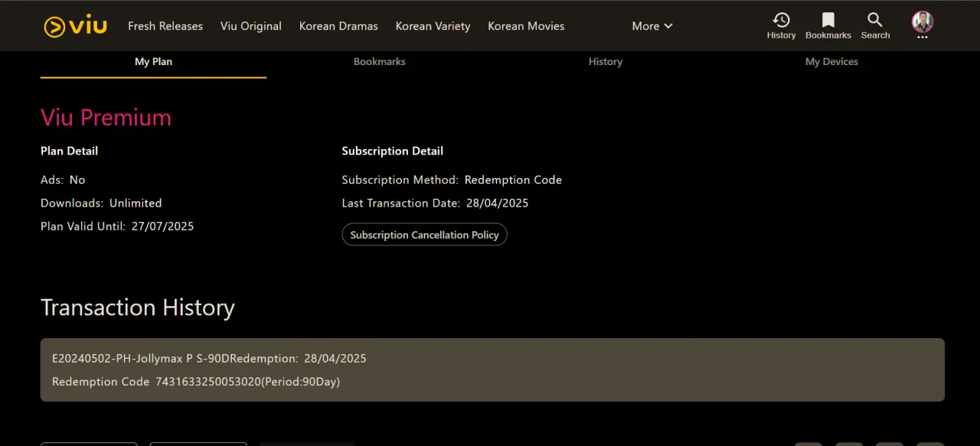
Task: Open the Bookmarks ribbon icon
Action: (828, 20)
